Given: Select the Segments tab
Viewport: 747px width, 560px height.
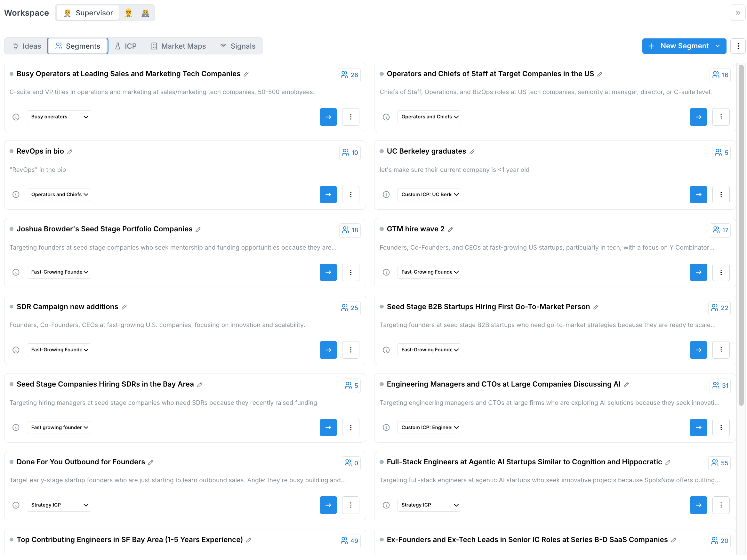Looking at the screenshot, I should (x=78, y=46).
